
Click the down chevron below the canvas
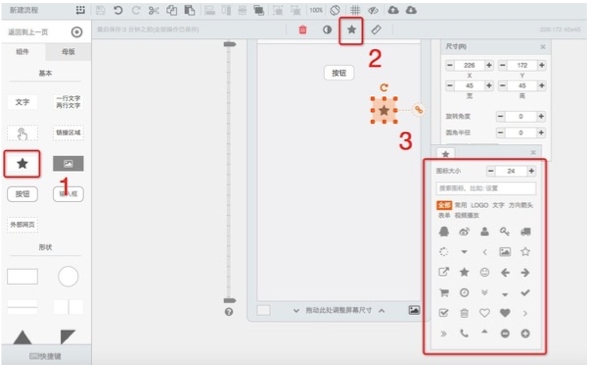click(x=296, y=311)
